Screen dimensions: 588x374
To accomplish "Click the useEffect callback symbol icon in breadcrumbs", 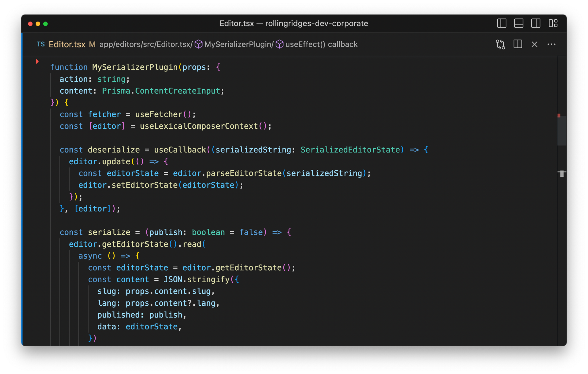I will click(279, 44).
